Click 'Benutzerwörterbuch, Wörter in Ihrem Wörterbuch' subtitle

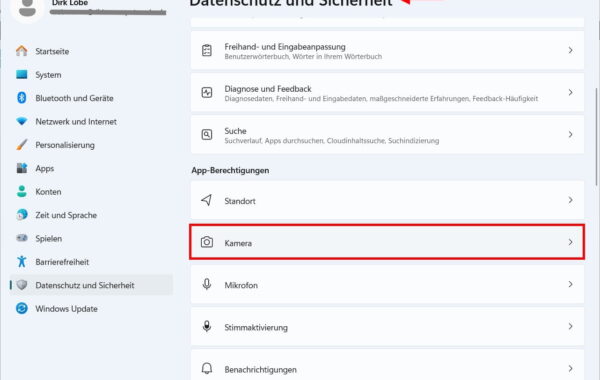(303, 57)
